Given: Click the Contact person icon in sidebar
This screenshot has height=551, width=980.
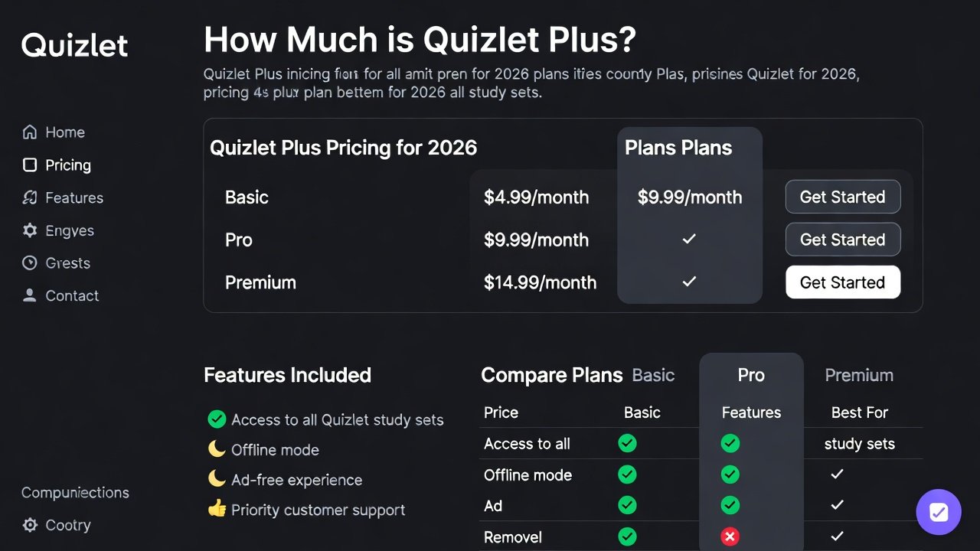Looking at the screenshot, I should tap(29, 295).
